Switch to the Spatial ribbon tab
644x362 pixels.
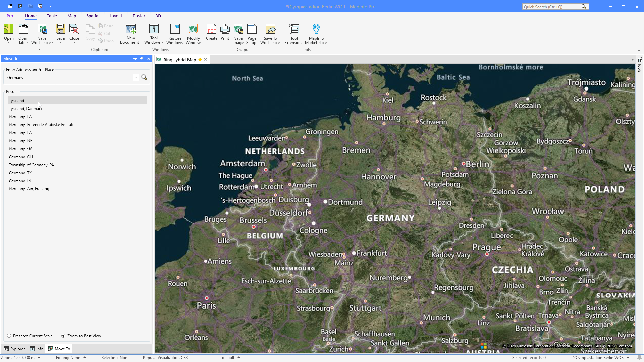coord(93,16)
